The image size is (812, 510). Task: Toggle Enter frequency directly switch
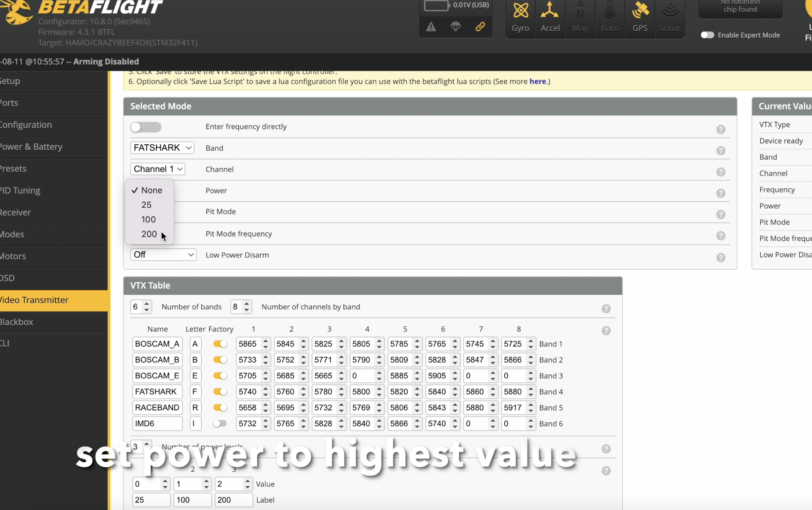(146, 127)
